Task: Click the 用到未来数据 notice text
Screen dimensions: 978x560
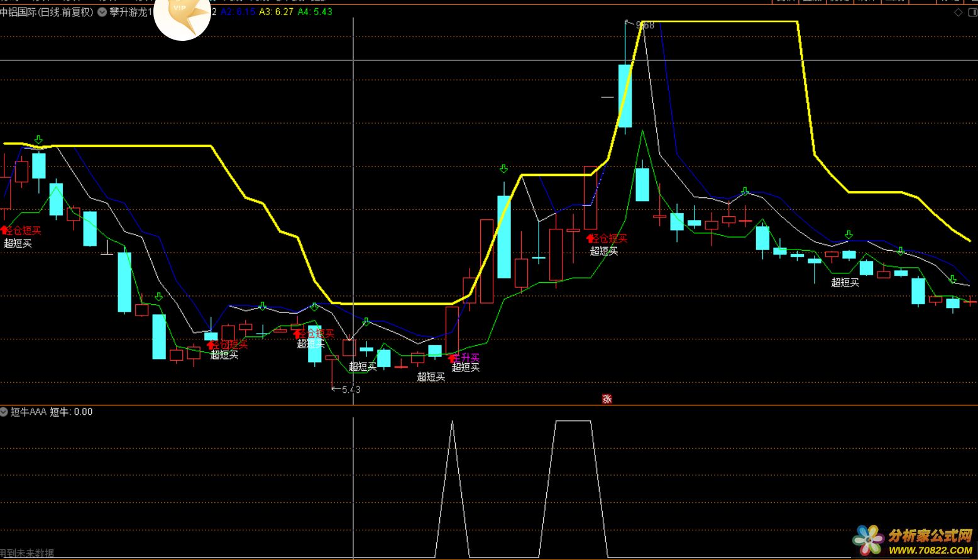Action: 27,554
